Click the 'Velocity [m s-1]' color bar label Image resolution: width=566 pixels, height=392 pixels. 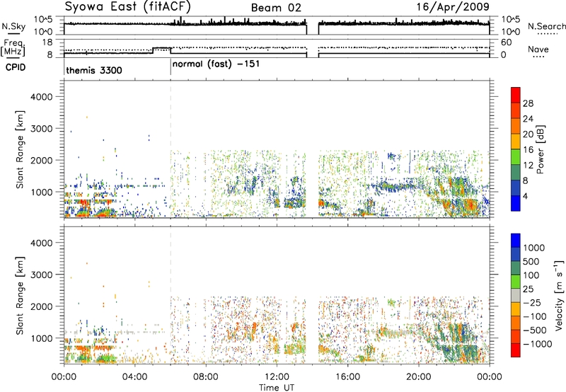coord(559,295)
